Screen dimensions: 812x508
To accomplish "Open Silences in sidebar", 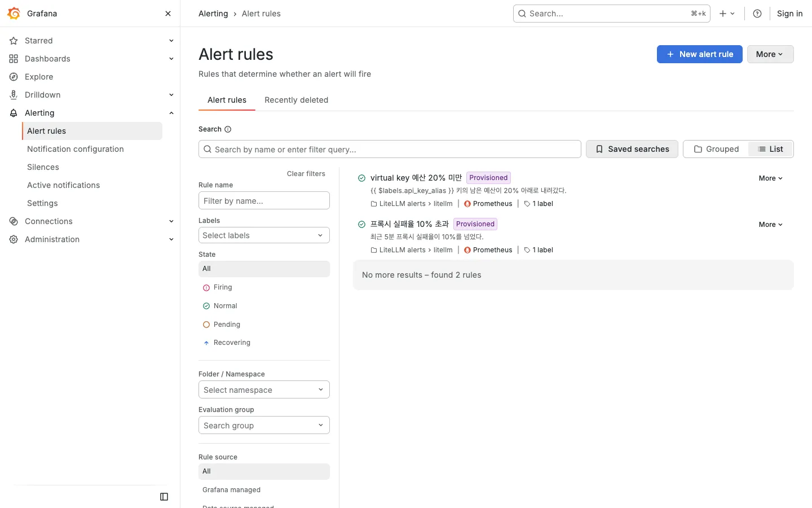I will pyautogui.click(x=43, y=167).
